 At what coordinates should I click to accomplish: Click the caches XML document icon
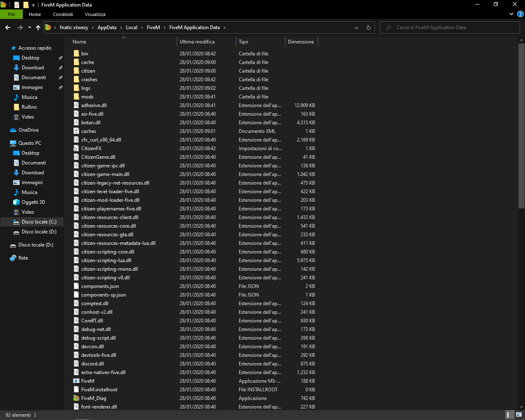point(76,131)
